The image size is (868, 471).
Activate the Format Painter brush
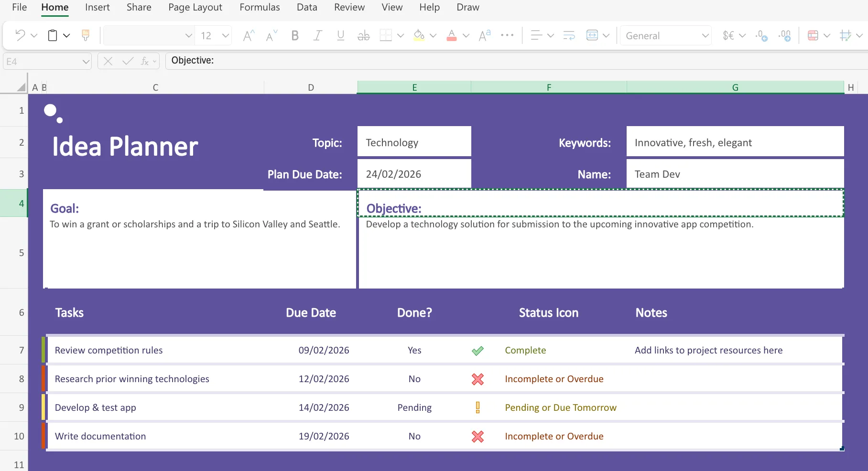pos(86,35)
